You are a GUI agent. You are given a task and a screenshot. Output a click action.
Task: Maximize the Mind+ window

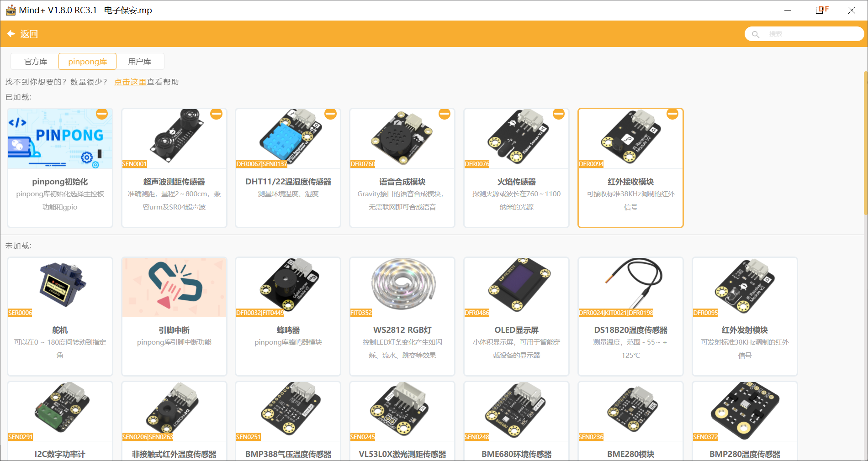(x=820, y=10)
